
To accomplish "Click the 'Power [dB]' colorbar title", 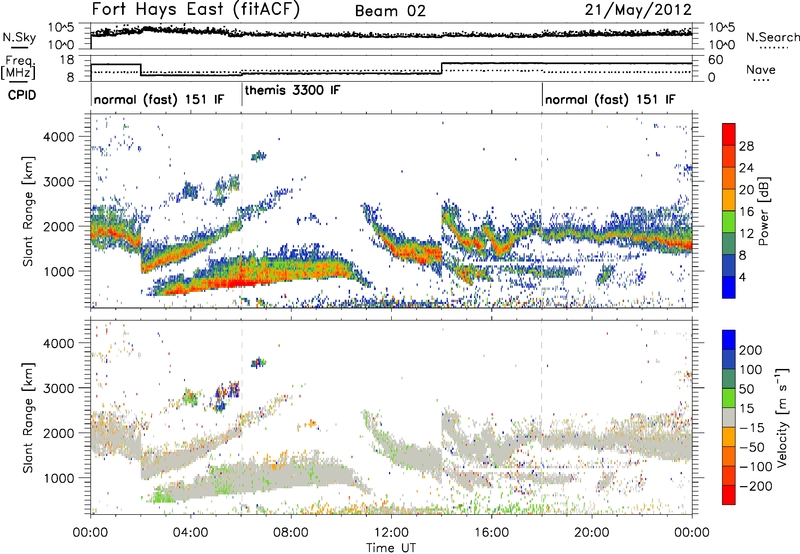I will click(763, 211).
